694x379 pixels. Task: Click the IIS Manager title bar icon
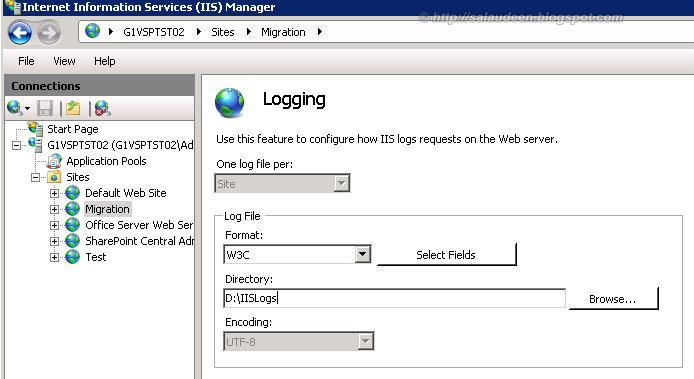[13, 7]
